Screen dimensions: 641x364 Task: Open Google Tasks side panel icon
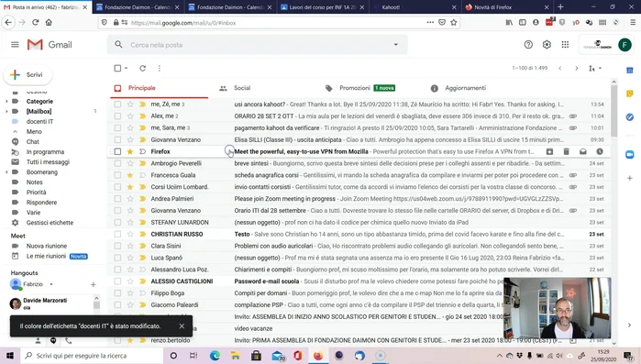click(x=630, y=117)
